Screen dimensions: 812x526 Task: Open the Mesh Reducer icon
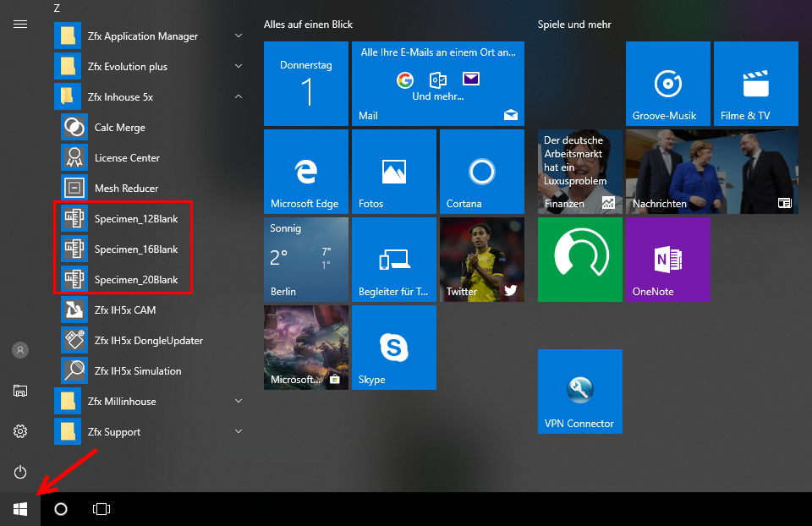coord(74,189)
